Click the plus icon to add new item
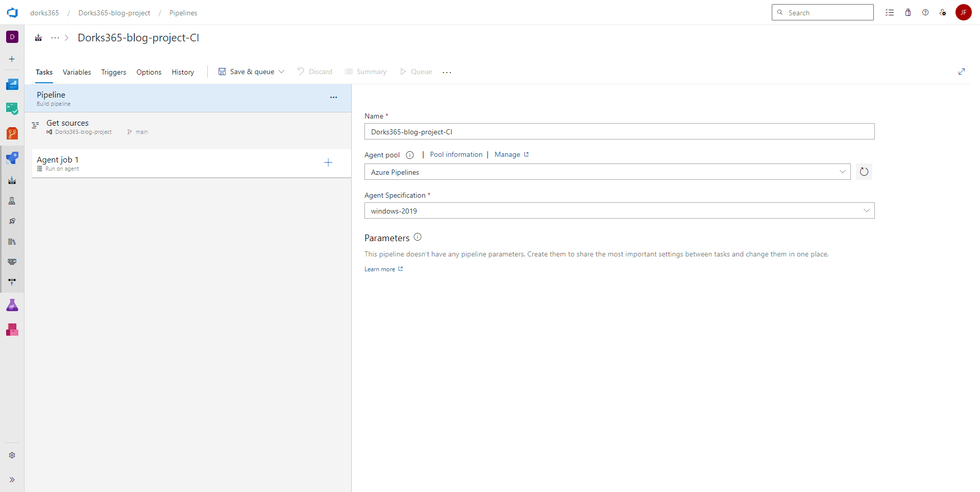Viewport: 980px width, 492px height. (12, 59)
